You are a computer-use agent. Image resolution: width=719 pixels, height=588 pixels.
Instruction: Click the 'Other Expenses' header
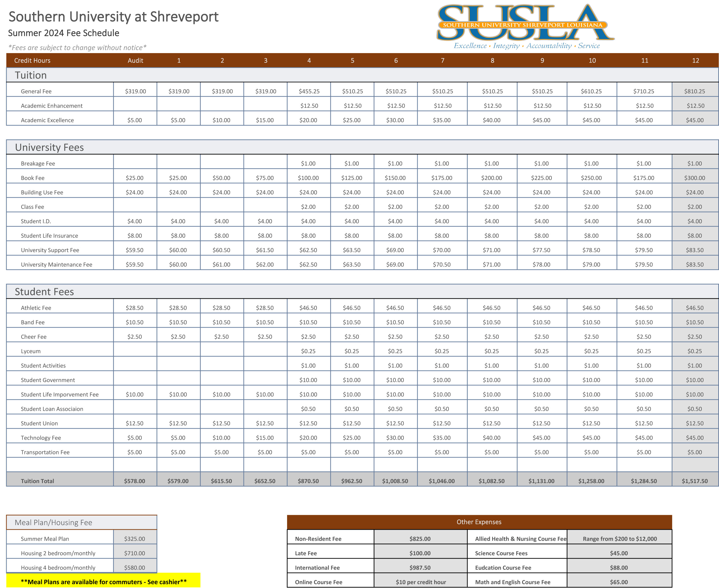479,522
